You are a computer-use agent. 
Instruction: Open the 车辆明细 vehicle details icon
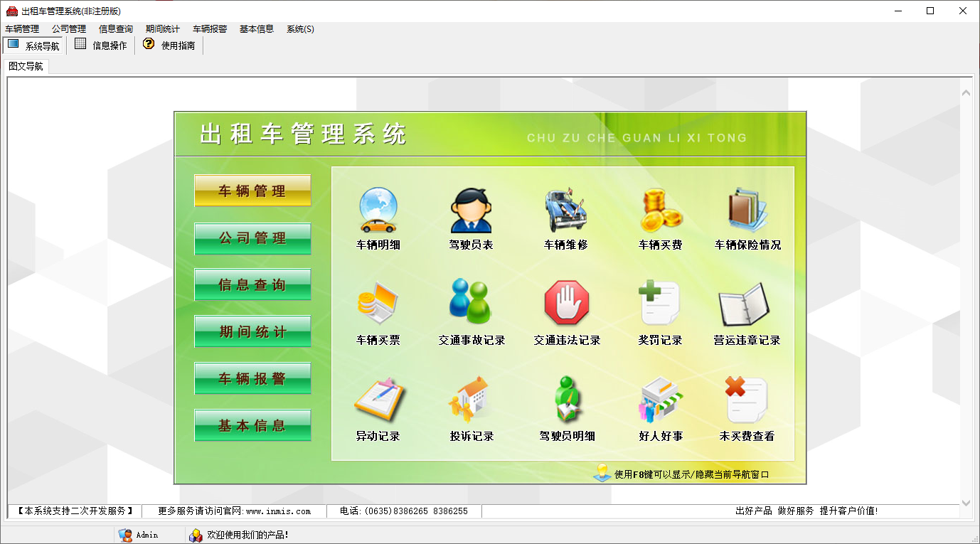(378, 210)
